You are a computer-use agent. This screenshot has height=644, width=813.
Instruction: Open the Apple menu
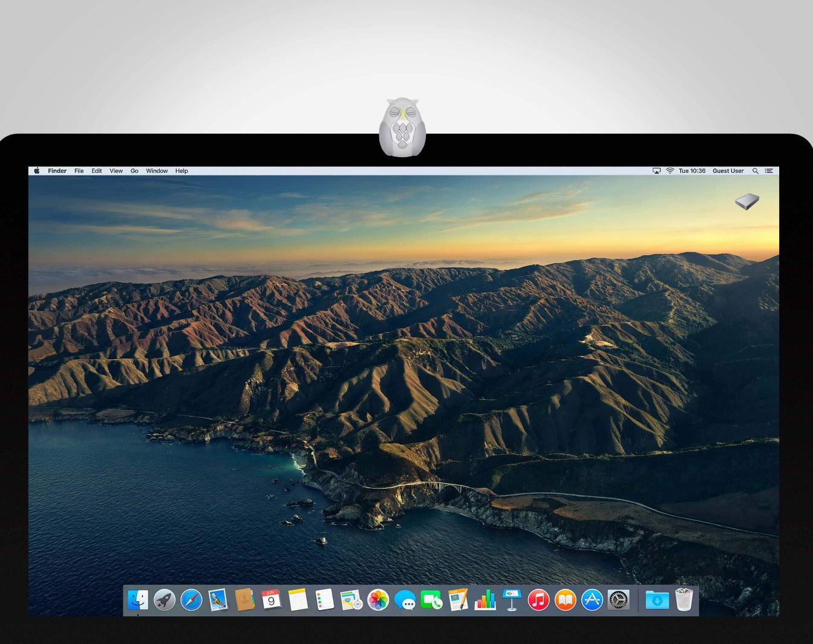pyautogui.click(x=36, y=171)
